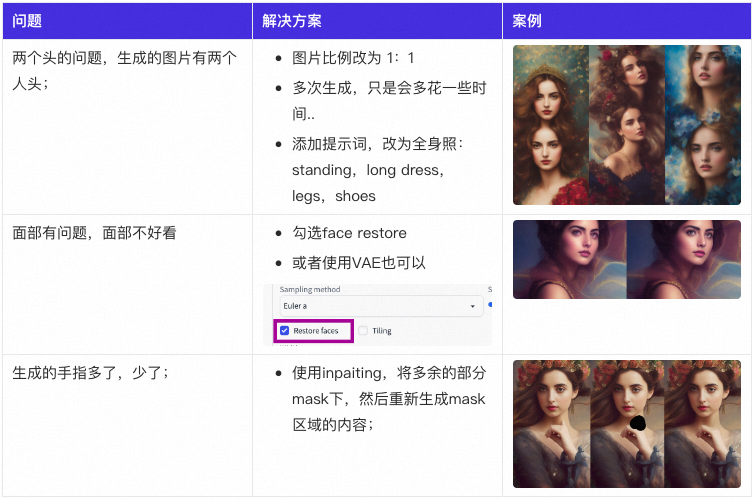The height and width of the screenshot is (500, 752).
Task: Click the dropdown arrow beside Euler a
Action: click(x=472, y=306)
